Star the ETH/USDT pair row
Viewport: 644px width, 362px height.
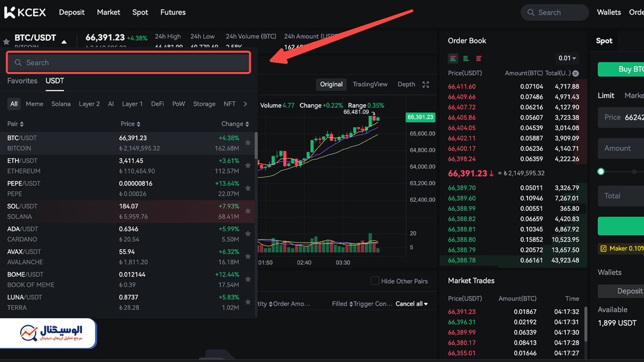248,165
